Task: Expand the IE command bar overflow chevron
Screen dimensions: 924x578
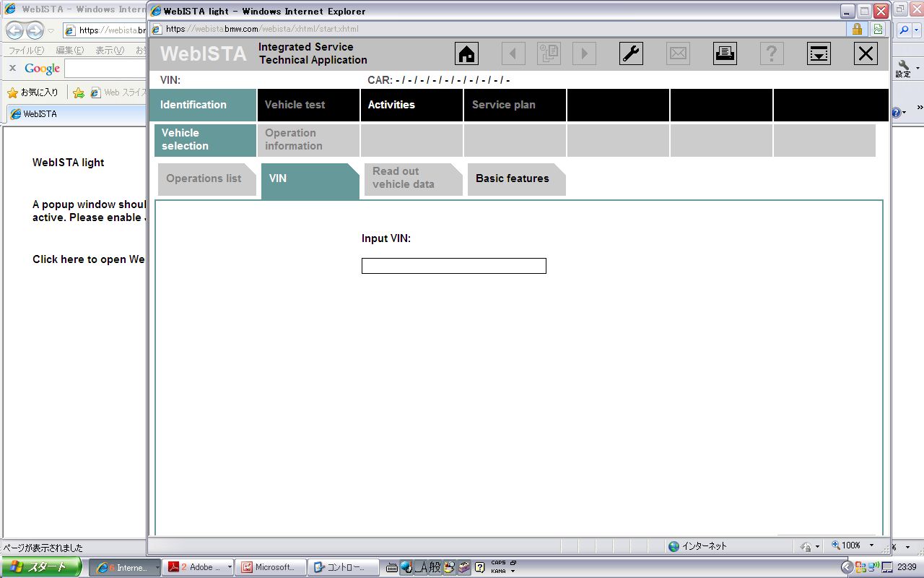Action: click(x=920, y=108)
